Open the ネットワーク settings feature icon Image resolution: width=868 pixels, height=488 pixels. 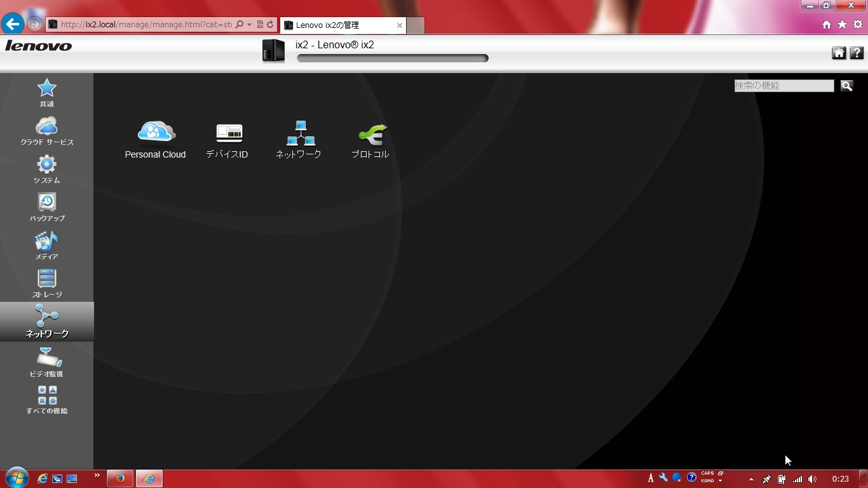[299, 140]
